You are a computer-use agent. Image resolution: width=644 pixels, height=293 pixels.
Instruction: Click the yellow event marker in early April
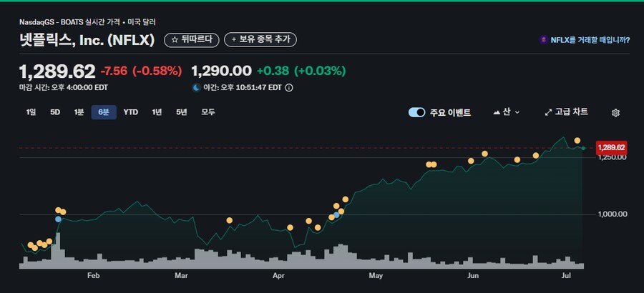290,227
